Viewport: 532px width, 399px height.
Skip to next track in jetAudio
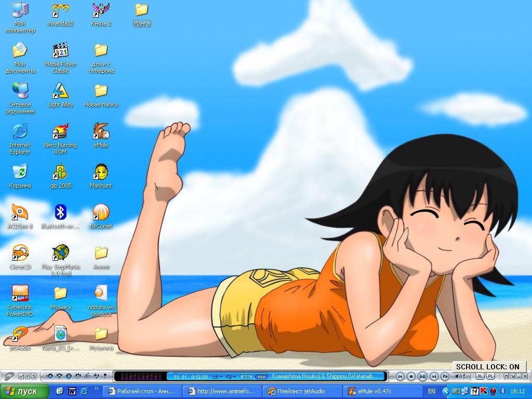[x=434, y=376]
